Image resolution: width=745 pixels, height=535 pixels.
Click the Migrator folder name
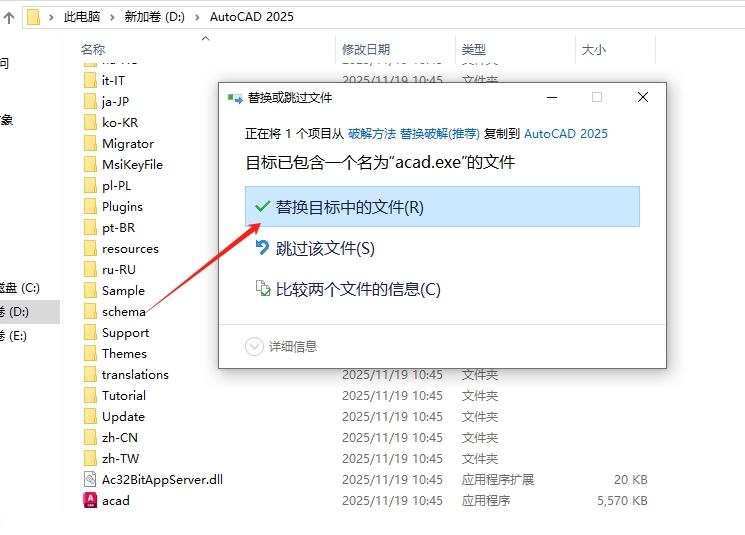[x=128, y=143]
